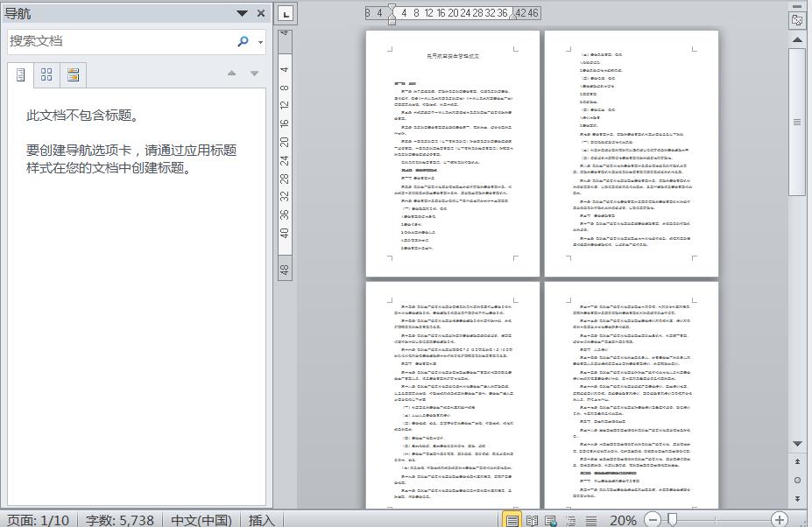
Task: Click the zoom in plus button
Action: coord(779,520)
